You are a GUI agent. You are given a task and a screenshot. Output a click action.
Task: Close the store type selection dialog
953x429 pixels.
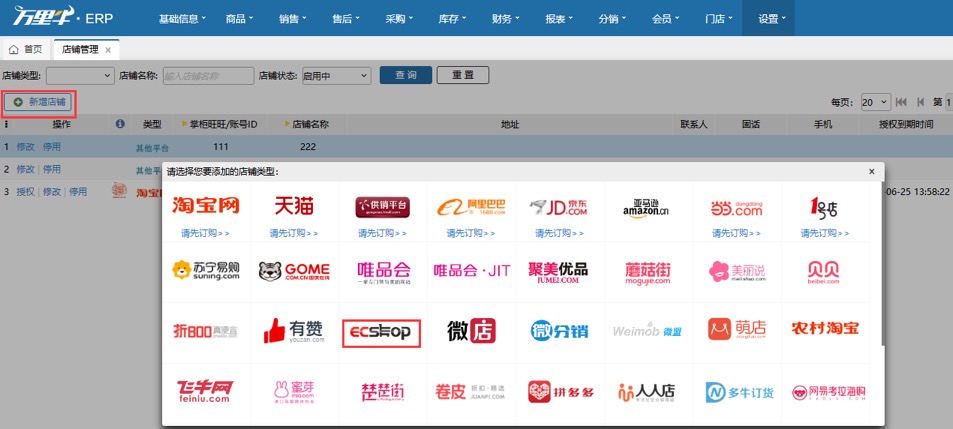click(x=872, y=172)
